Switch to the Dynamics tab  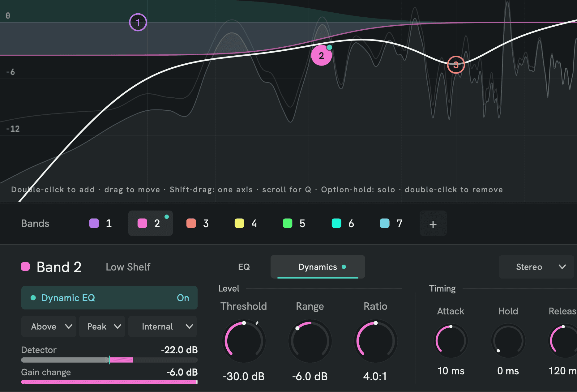pos(318,267)
